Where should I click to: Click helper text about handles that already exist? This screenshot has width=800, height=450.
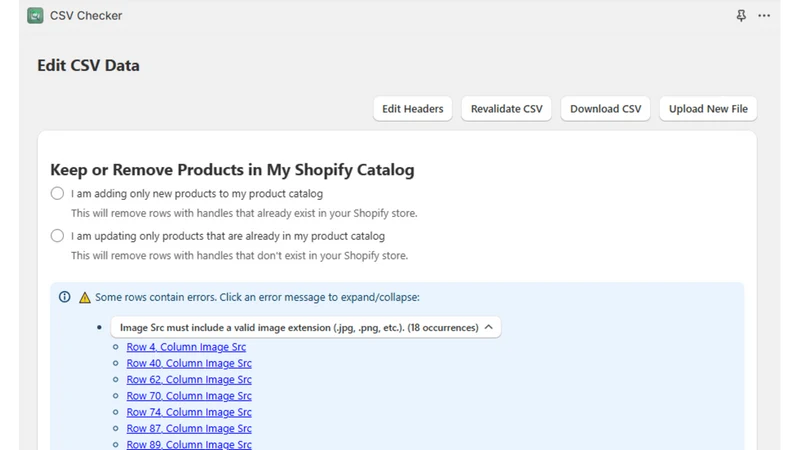click(x=244, y=213)
